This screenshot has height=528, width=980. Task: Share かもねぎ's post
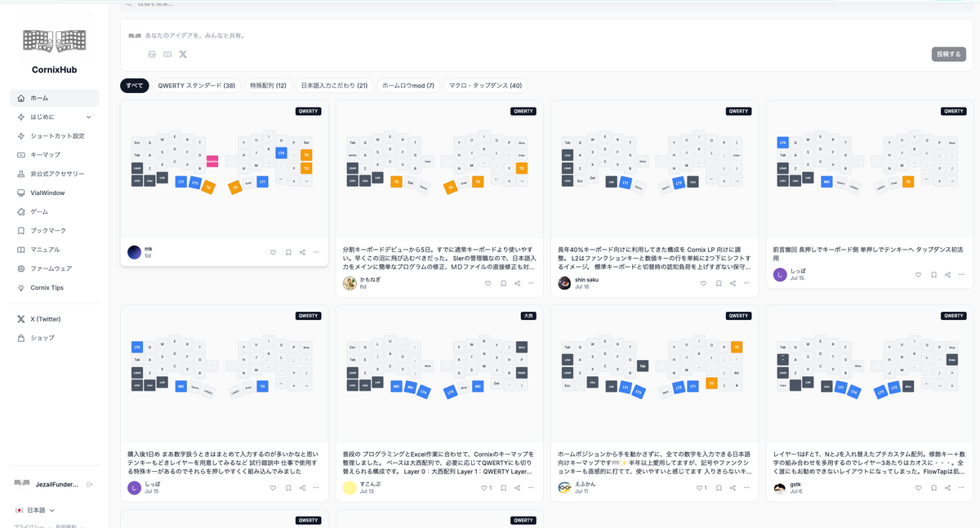pos(518,283)
